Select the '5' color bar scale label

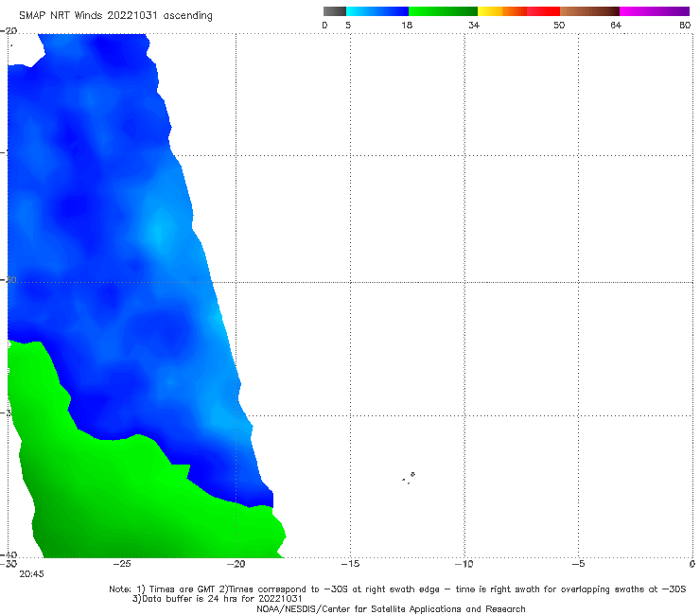348,26
